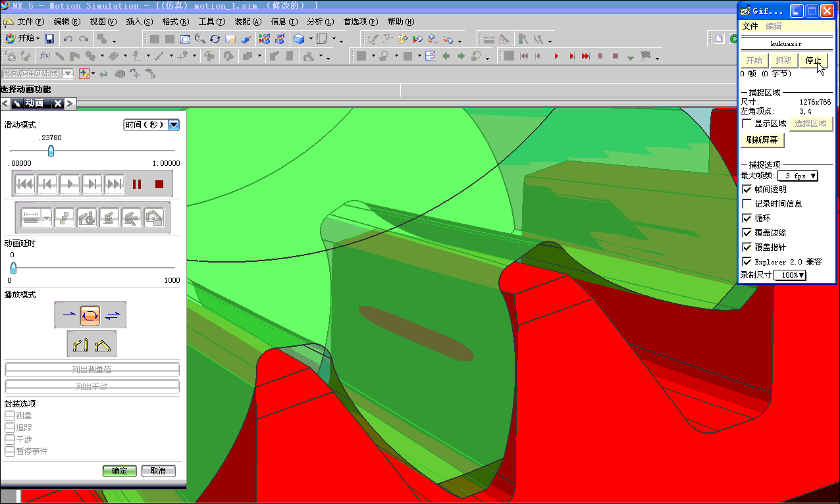Step back one frame in animation panel
Image resolution: width=840 pixels, height=504 pixels.
pyautogui.click(x=47, y=184)
